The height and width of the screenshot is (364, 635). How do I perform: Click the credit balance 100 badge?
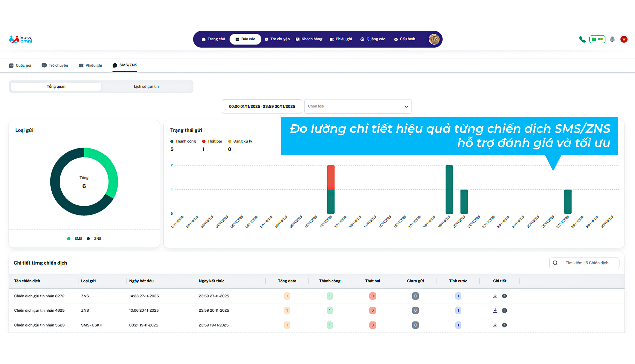pyautogui.click(x=597, y=39)
